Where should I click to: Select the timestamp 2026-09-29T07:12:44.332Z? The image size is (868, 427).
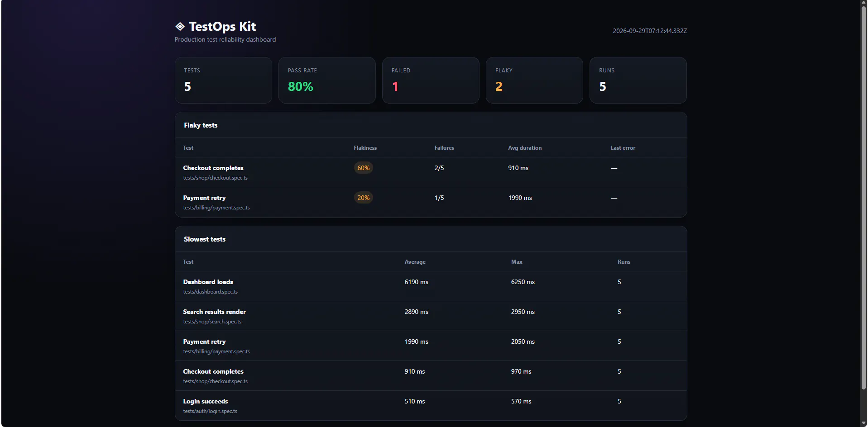tap(650, 31)
